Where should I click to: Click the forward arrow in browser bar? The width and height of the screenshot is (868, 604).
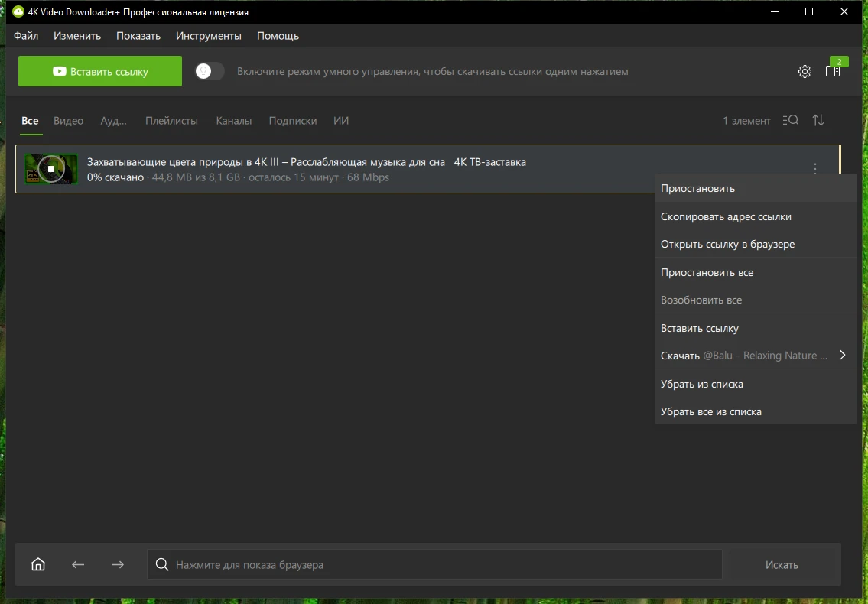pos(117,565)
